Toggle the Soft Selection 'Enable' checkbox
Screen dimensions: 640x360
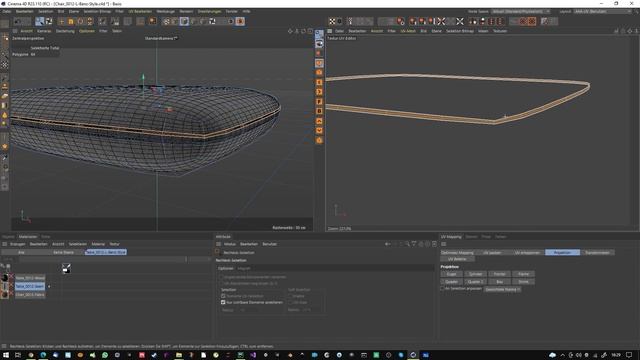(290, 296)
